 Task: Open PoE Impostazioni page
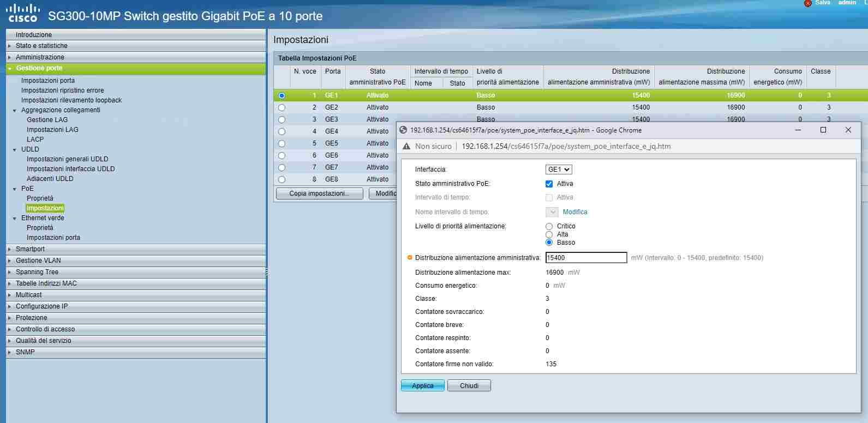[x=45, y=208]
